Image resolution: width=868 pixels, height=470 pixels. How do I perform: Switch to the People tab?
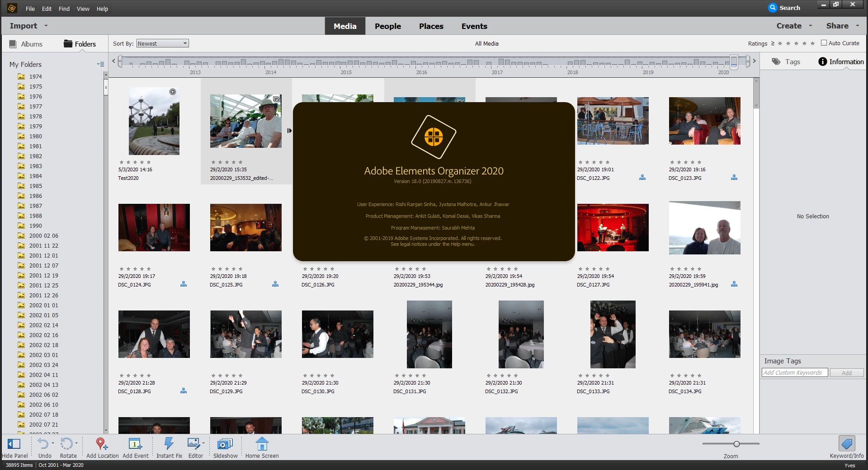pyautogui.click(x=387, y=26)
